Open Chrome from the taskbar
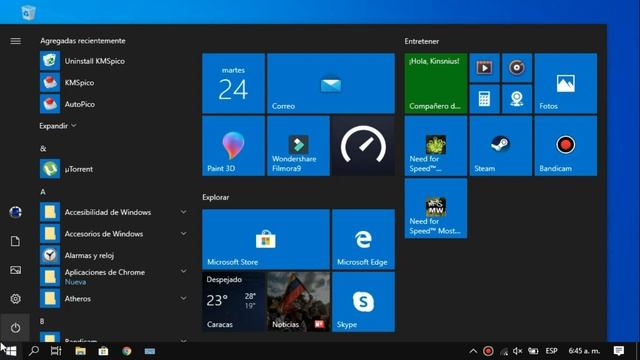Image resolution: width=640 pixels, height=360 pixels. tap(127, 351)
